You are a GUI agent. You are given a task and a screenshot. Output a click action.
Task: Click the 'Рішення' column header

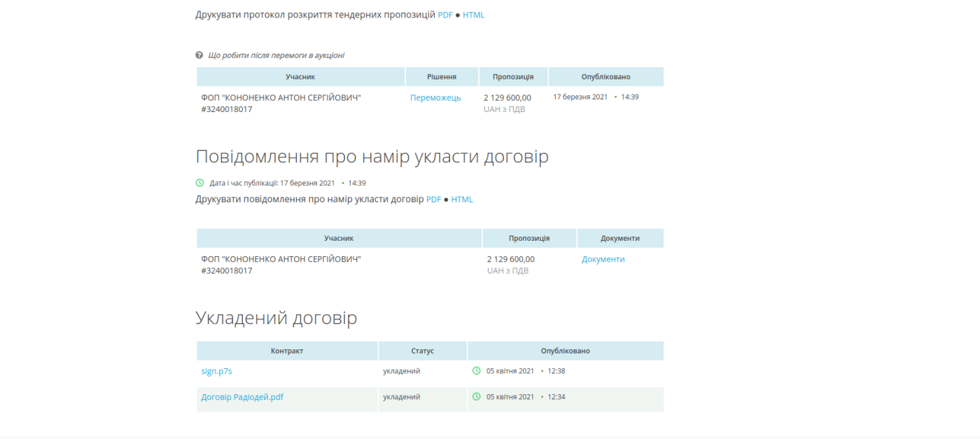tap(442, 77)
